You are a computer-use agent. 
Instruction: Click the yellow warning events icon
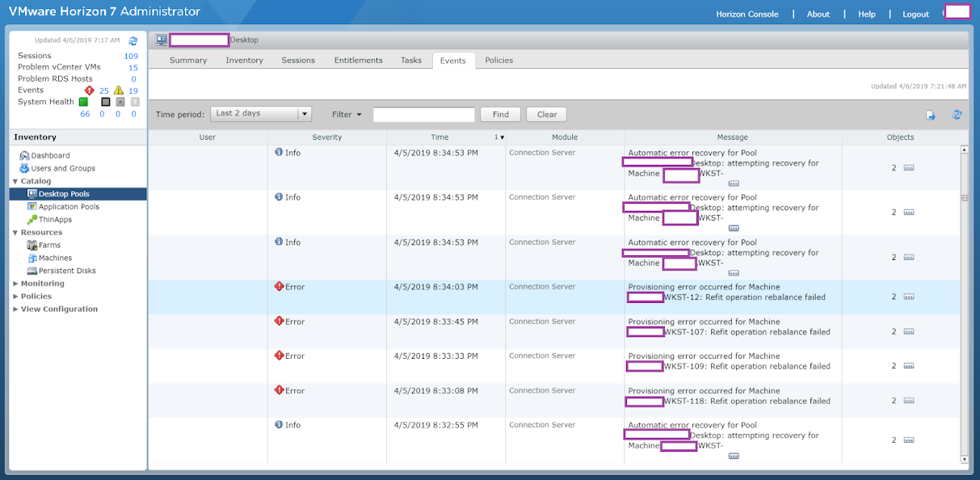click(x=119, y=91)
